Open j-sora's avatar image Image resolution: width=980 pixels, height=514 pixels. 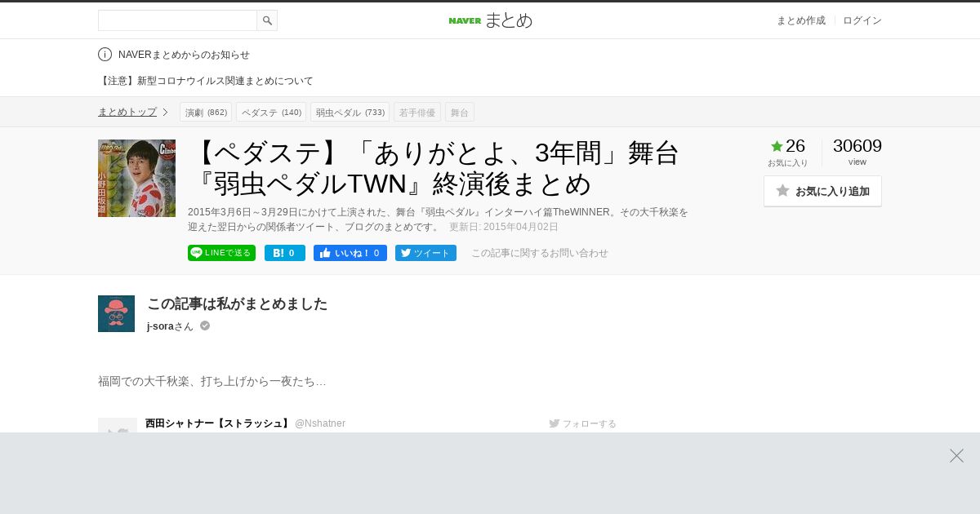coord(116,313)
